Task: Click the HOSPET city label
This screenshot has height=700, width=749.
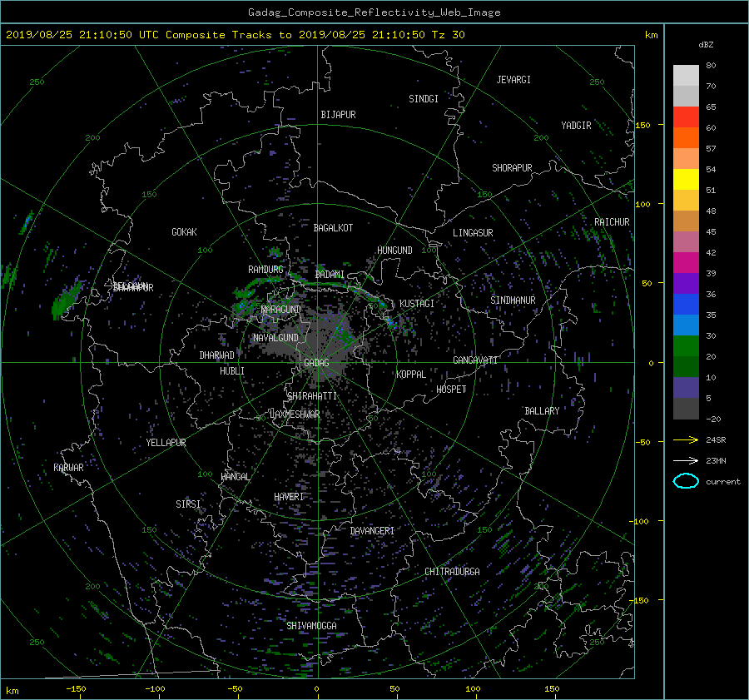Action: [451, 390]
